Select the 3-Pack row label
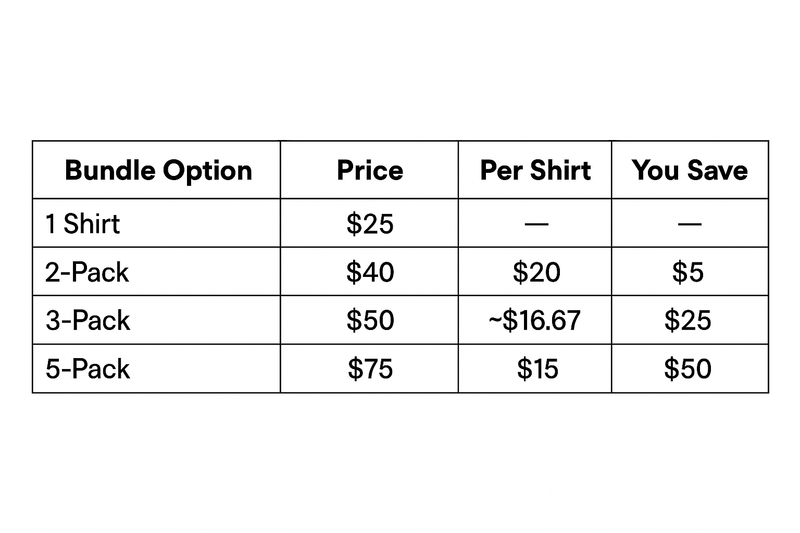Screen dimensions: 800x533 (87, 321)
